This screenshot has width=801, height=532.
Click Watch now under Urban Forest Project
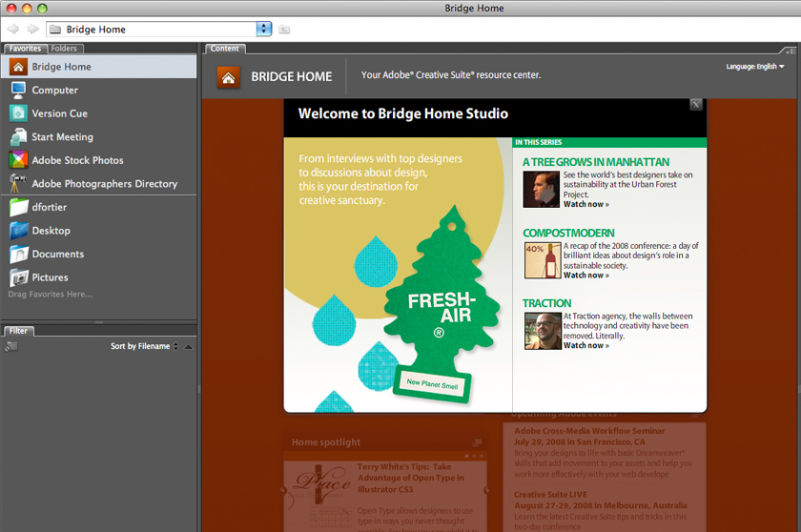(x=585, y=204)
